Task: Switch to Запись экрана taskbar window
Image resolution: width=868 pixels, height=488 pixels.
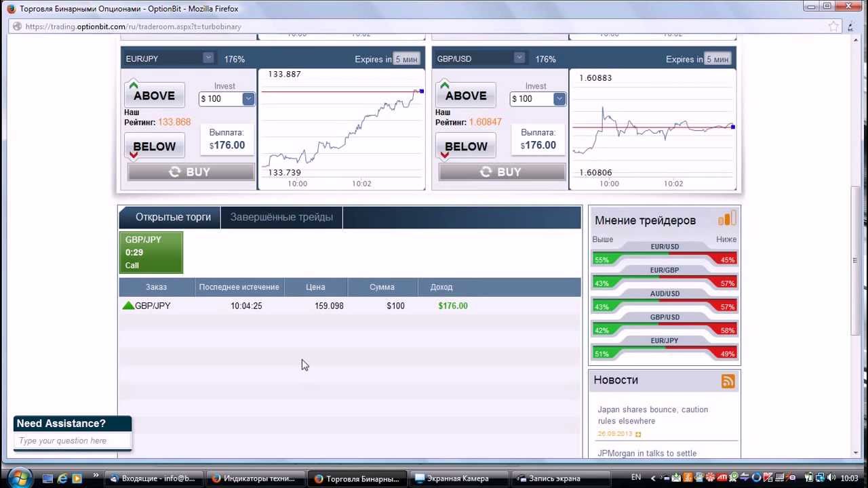Action: pos(560,479)
